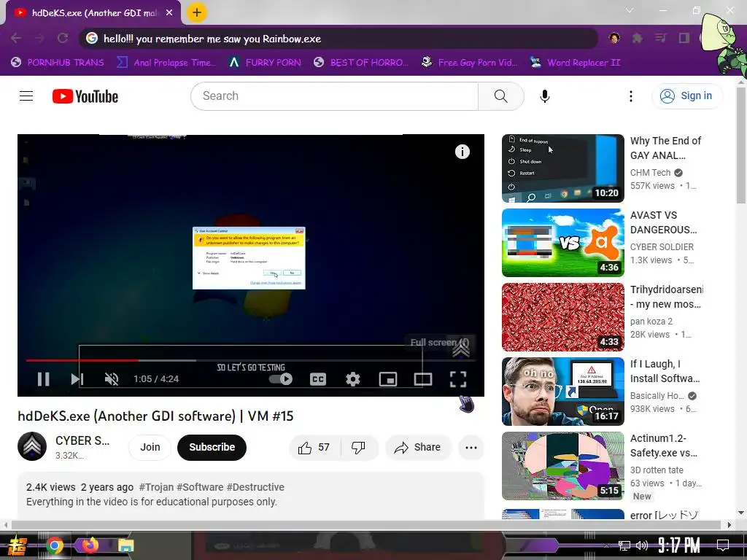Open the volume tray icon
Image resolution: width=747 pixels, height=560 pixels.
pyautogui.click(x=642, y=545)
